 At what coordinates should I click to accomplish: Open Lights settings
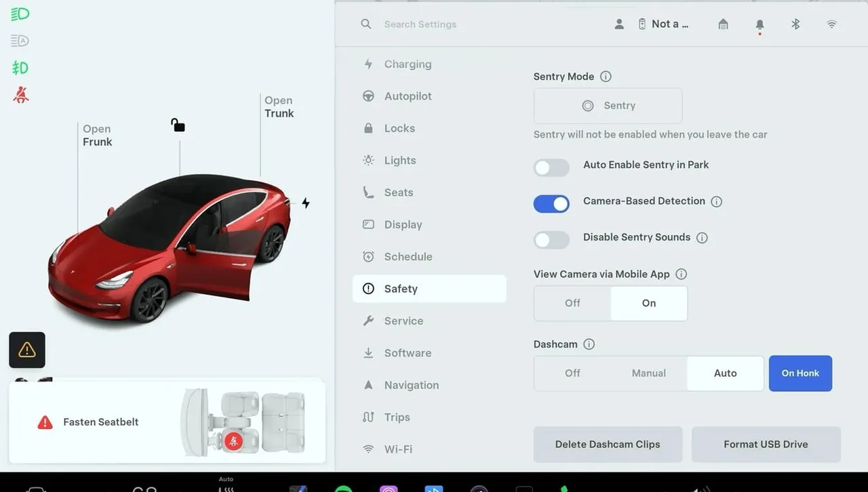coord(429,161)
